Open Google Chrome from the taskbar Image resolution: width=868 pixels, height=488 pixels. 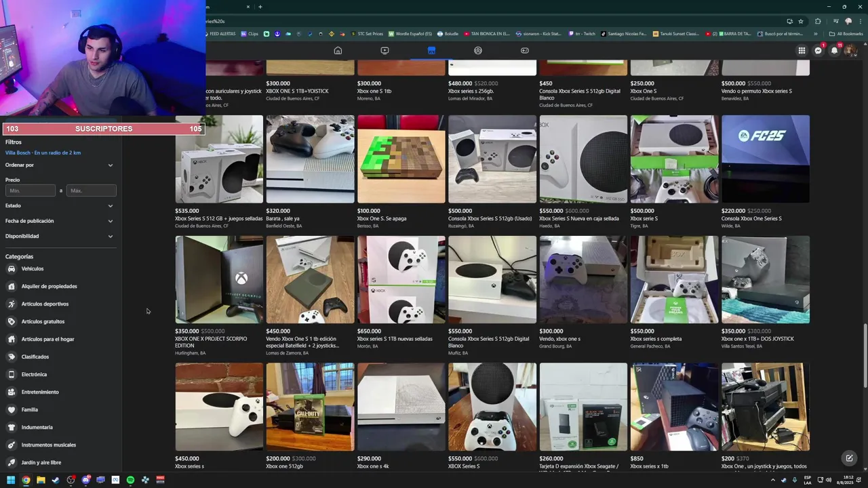[26, 480]
